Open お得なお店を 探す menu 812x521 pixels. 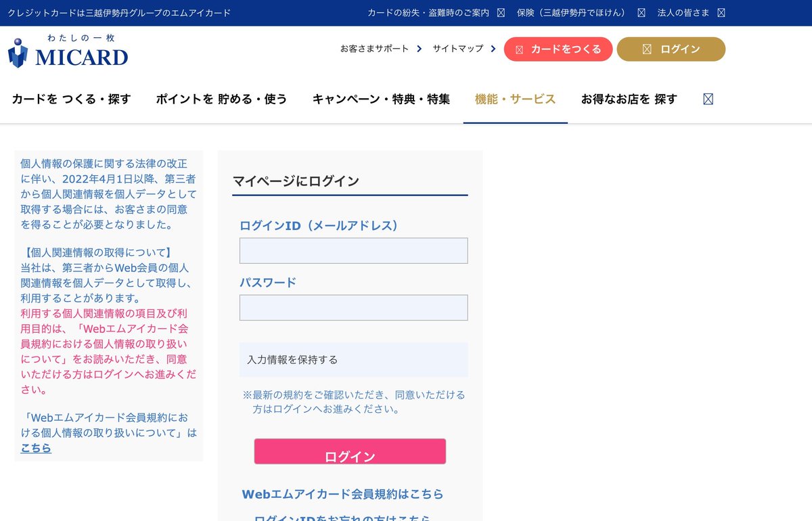(x=629, y=99)
